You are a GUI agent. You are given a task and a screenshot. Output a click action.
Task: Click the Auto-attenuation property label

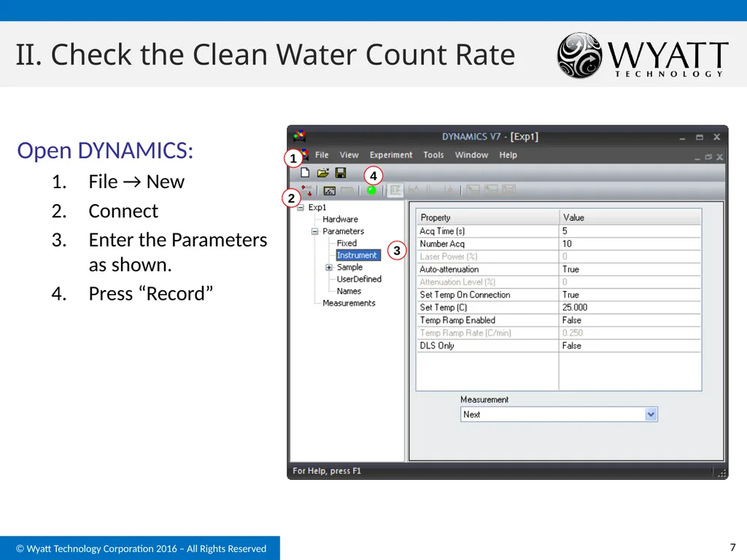(449, 270)
